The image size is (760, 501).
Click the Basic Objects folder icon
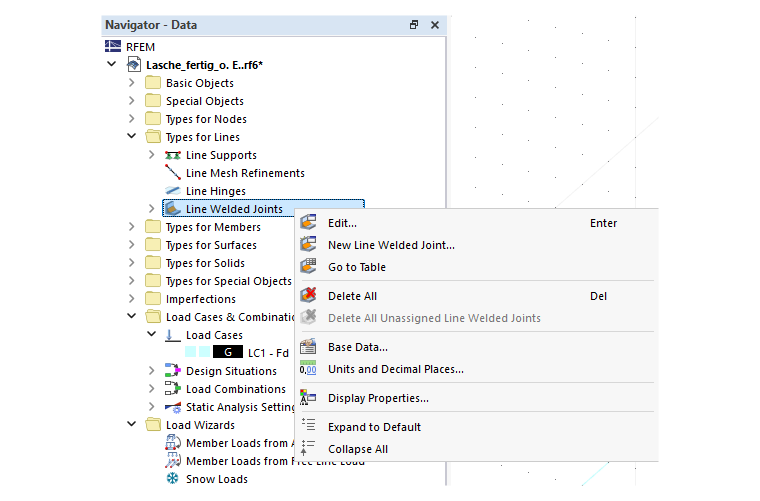click(153, 82)
